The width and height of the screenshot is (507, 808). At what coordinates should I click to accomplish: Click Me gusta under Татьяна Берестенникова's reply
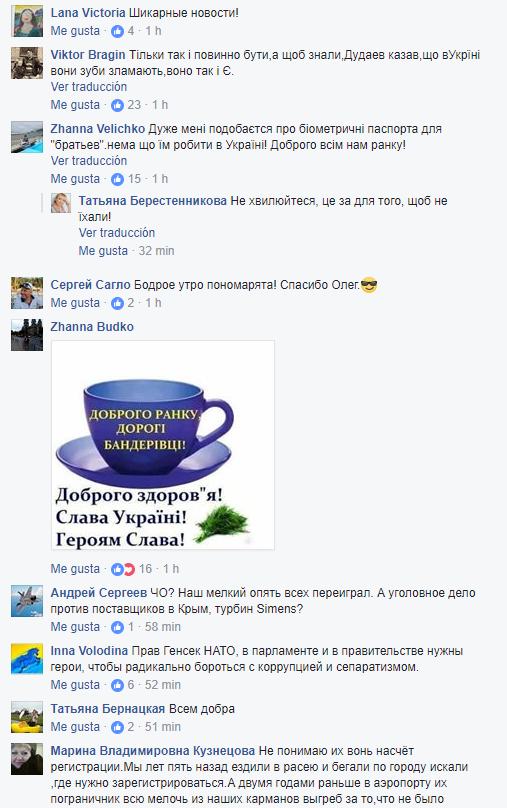pyautogui.click(x=103, y=251)
